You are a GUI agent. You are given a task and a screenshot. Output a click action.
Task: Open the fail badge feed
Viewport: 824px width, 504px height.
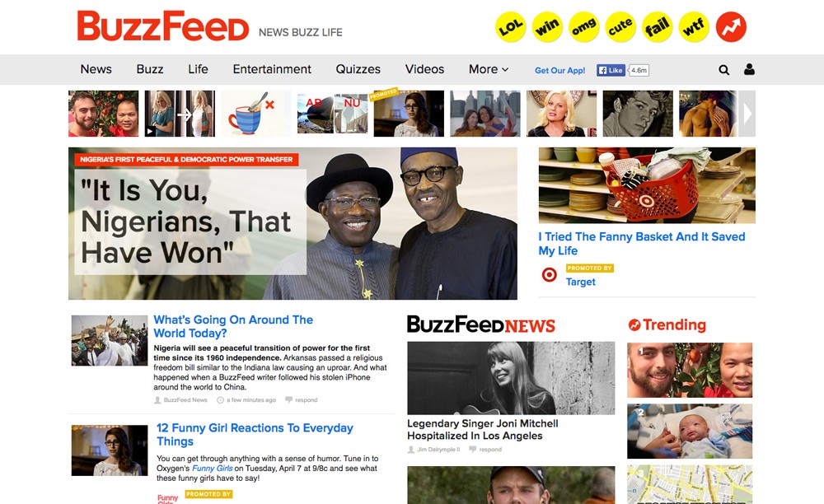click(x=658, y=27)
